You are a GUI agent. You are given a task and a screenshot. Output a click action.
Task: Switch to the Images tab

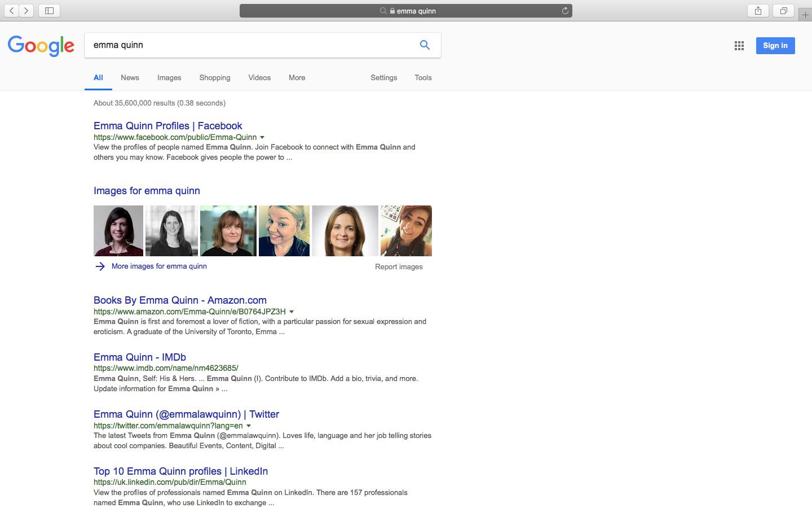point(169,78)
